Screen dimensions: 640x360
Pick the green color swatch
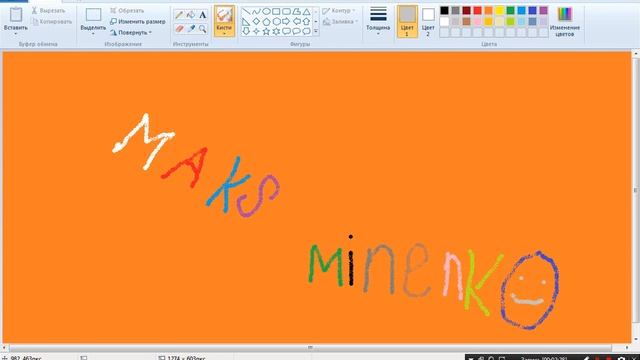511,11
